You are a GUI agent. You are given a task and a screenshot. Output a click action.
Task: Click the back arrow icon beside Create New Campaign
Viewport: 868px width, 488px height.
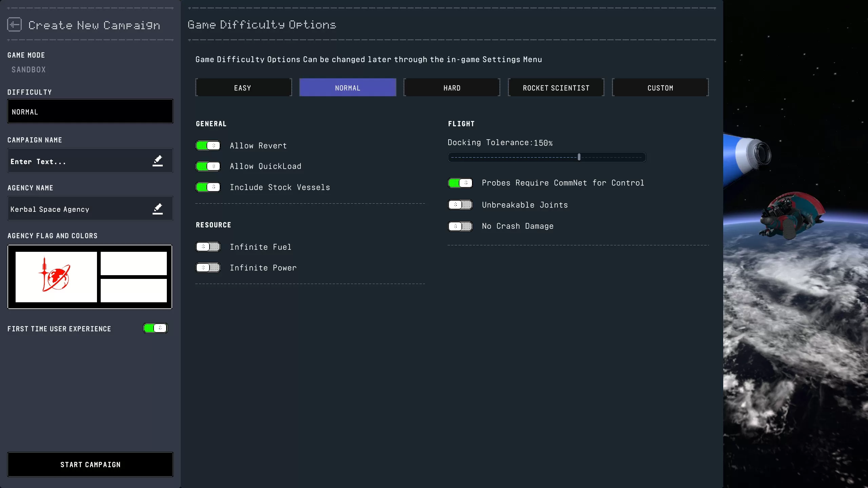(x=14, y=25)
